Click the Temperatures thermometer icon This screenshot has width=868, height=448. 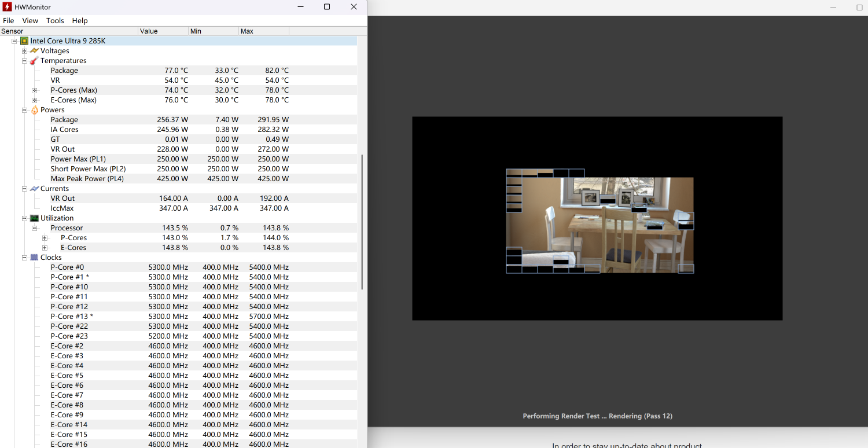pyautogui.click(x=34, y=61)
